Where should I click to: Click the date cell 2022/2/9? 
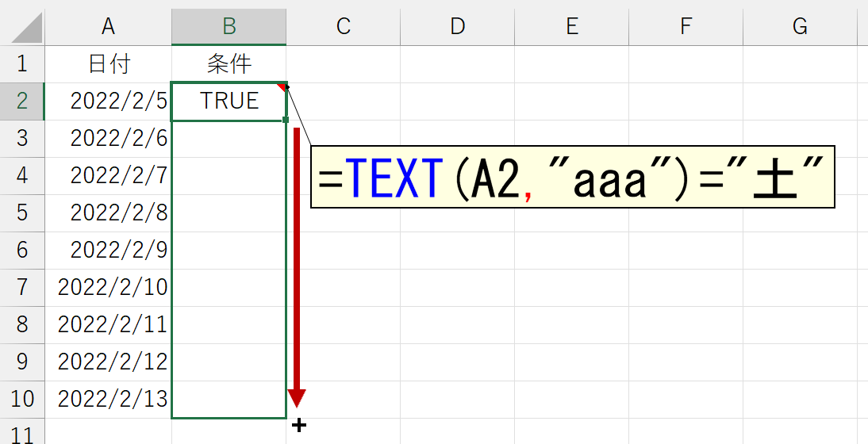[109, 251]
